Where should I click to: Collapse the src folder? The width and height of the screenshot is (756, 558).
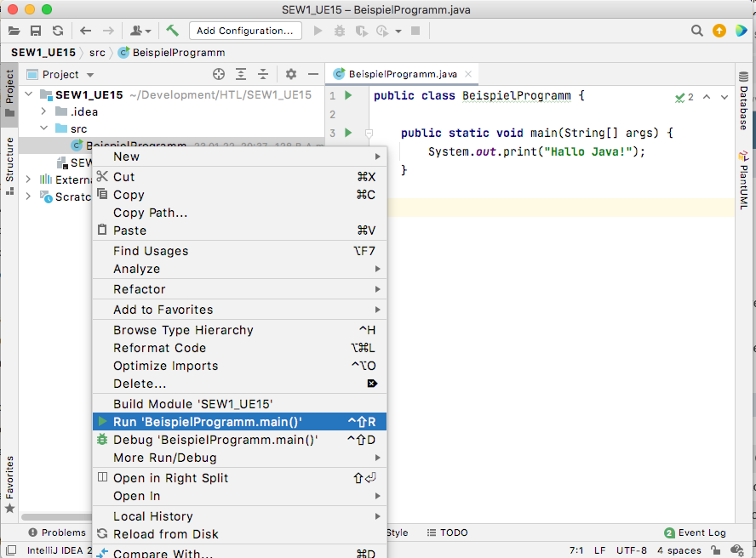[44, 128]
